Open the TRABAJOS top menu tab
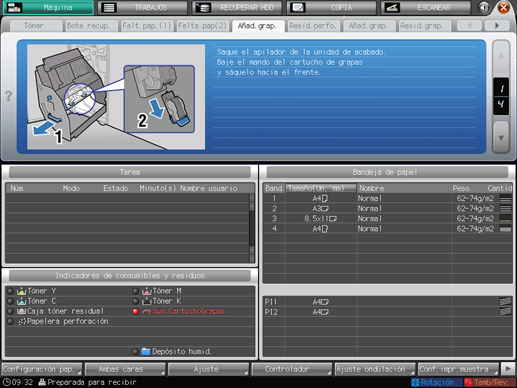 142,7
